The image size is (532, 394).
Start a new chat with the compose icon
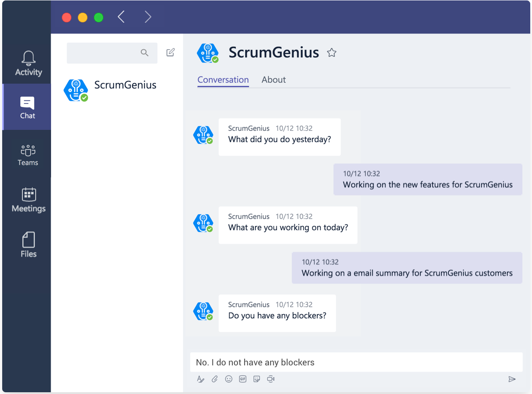coord(171,52)
